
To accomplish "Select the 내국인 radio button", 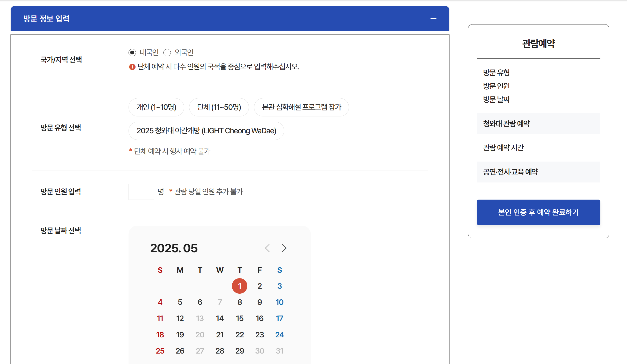I will 132,53.
